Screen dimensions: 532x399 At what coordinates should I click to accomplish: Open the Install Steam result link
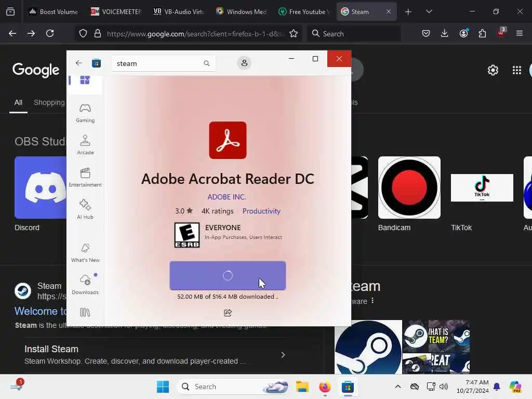(x=51, y=349)
